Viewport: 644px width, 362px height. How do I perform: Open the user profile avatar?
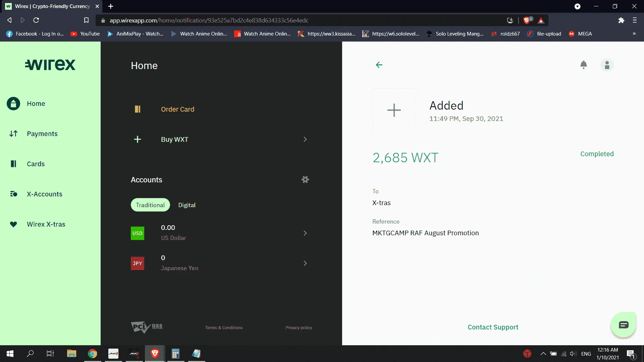[x=607, y=65]
